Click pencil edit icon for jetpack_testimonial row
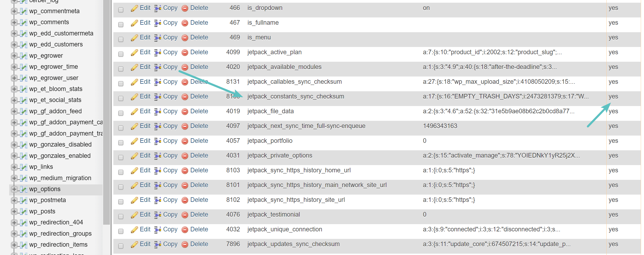 (134, 215)
